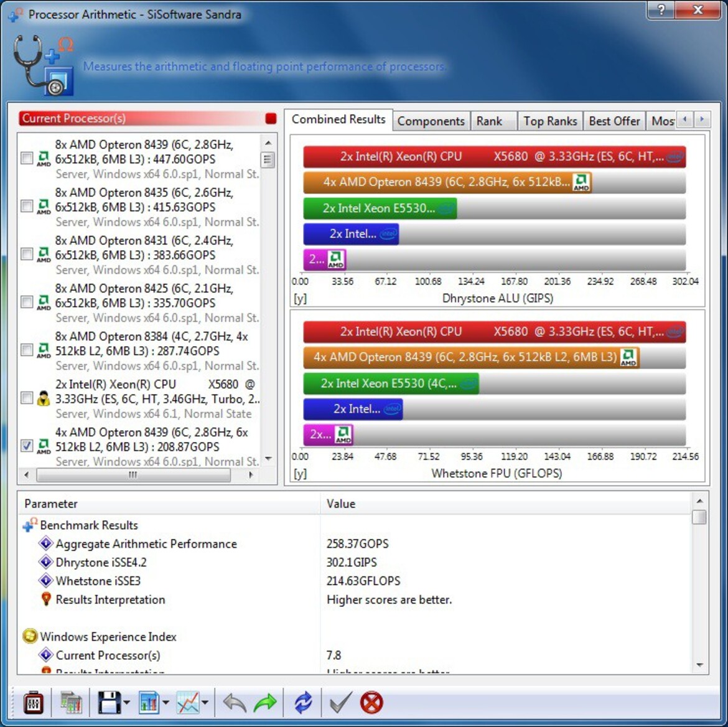Click the line graph icon in toolbar
This screenshot has width=728, height=727.
point(187,702)
